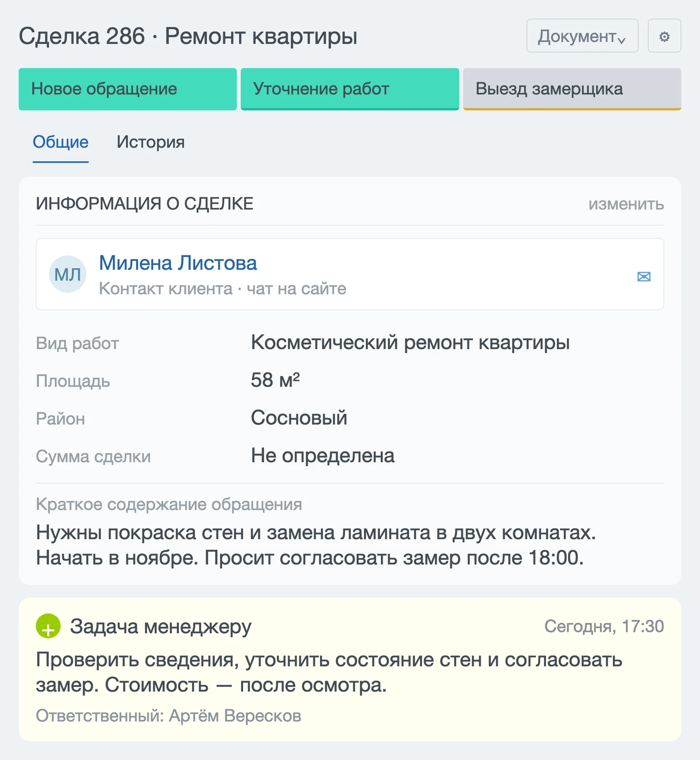Click the task description Проверить сведения
The height and width of the screenshot is (760, 700).
pos(329,672)
